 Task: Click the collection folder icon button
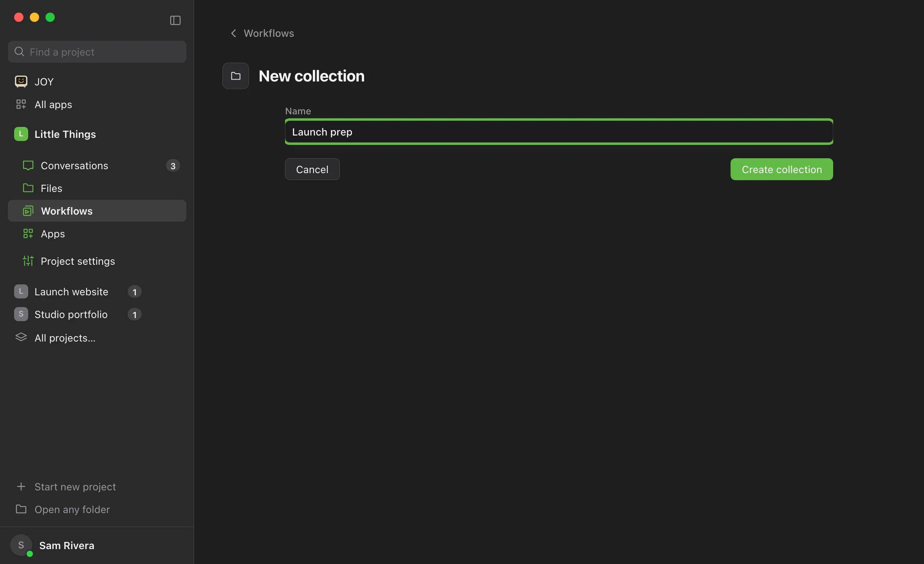click(x=236, y=76)
